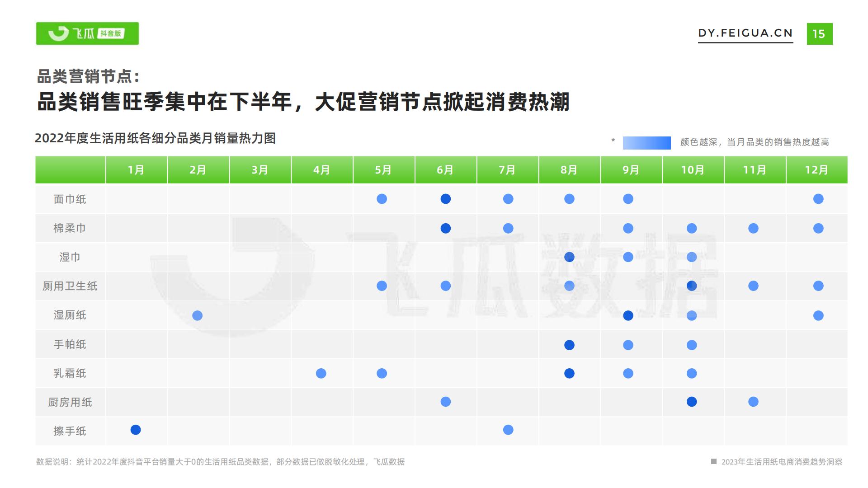This screenshot has height=488, width=868.
Task: Click the 面巾纸 dot in 5月
Action: pos(382,199)
